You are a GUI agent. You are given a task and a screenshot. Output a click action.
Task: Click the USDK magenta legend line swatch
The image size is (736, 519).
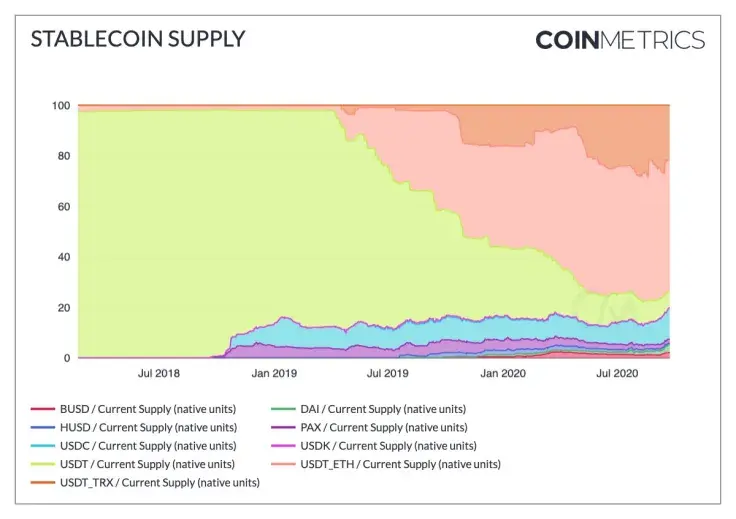tap(284, 446)
